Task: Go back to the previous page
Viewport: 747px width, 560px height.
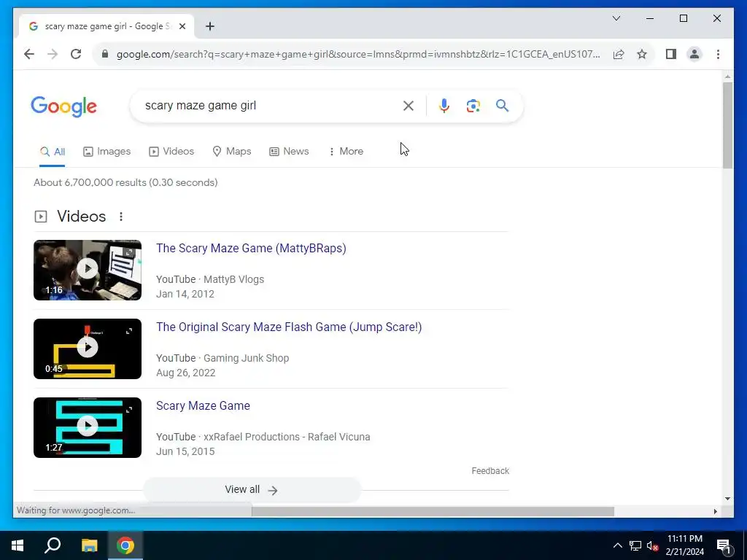Action: click(x=29, y=54)
